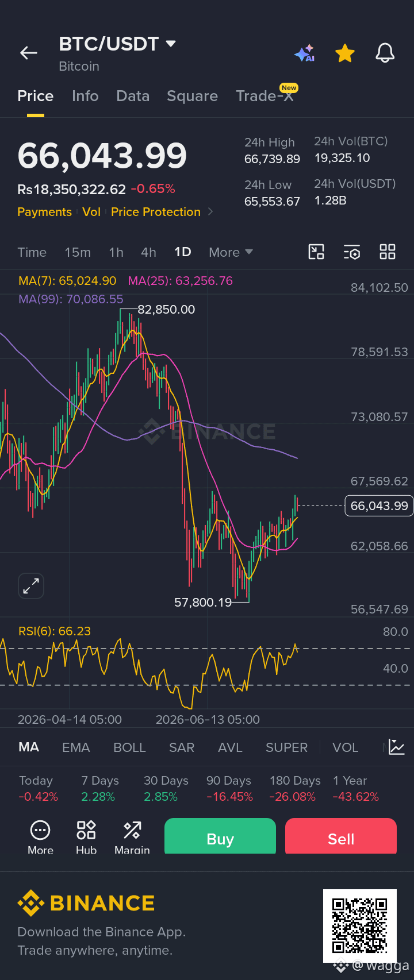This screenshot has height=980, width=414.
Task: Click the 57,800.19 low marker
Action: tap(203, 603)
